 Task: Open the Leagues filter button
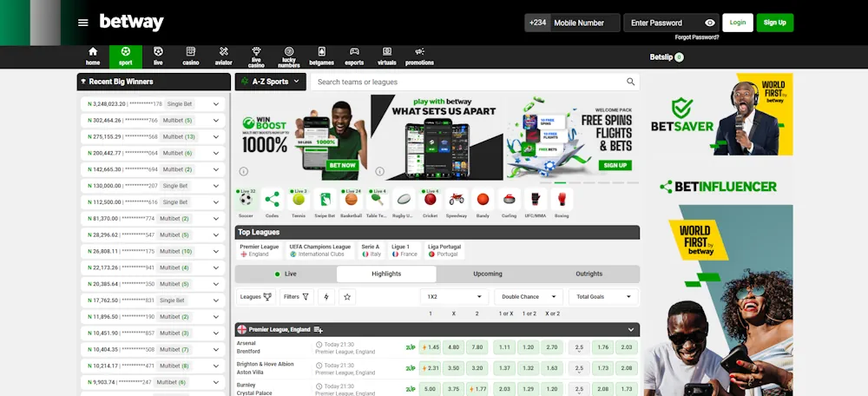click(256, 297)
